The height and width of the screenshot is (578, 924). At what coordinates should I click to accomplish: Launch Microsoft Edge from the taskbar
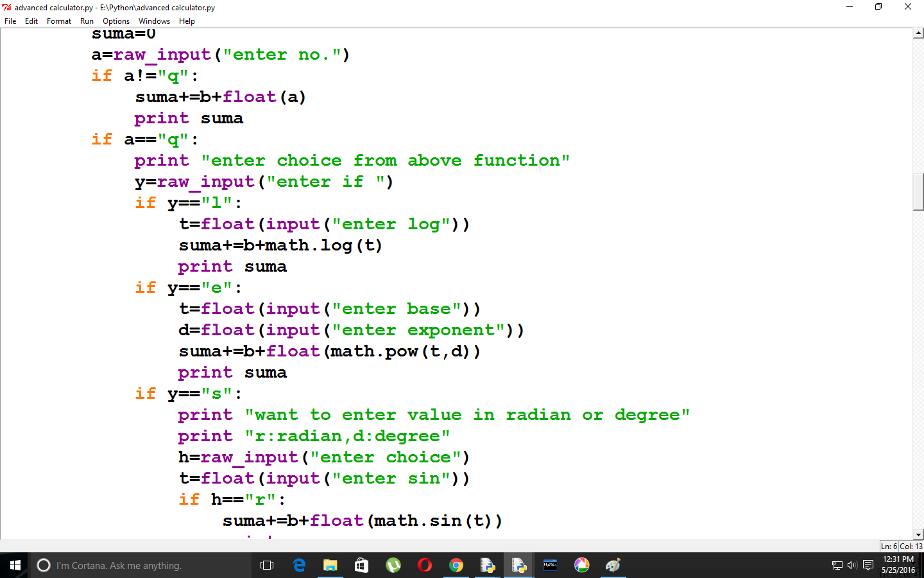299,565
